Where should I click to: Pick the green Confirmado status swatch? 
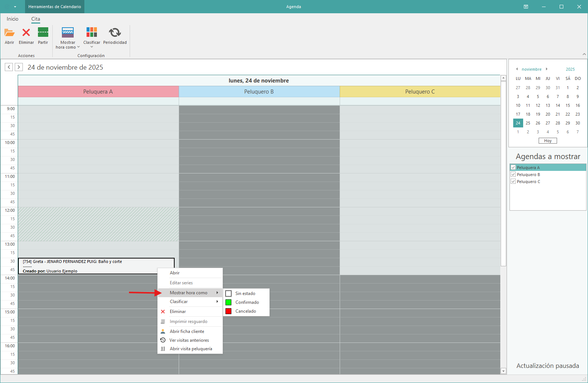tap(228, 302)
